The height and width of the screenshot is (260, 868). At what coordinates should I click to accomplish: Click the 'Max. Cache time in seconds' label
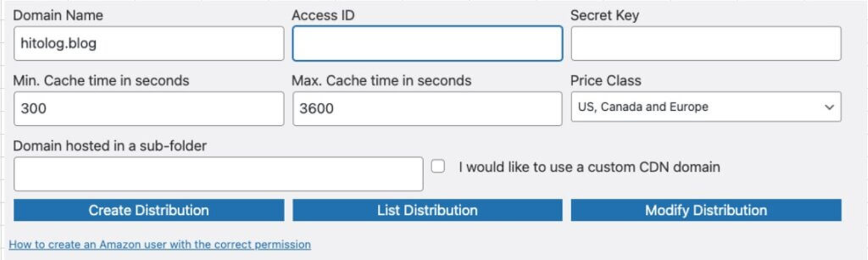click(x=382, y=81)
